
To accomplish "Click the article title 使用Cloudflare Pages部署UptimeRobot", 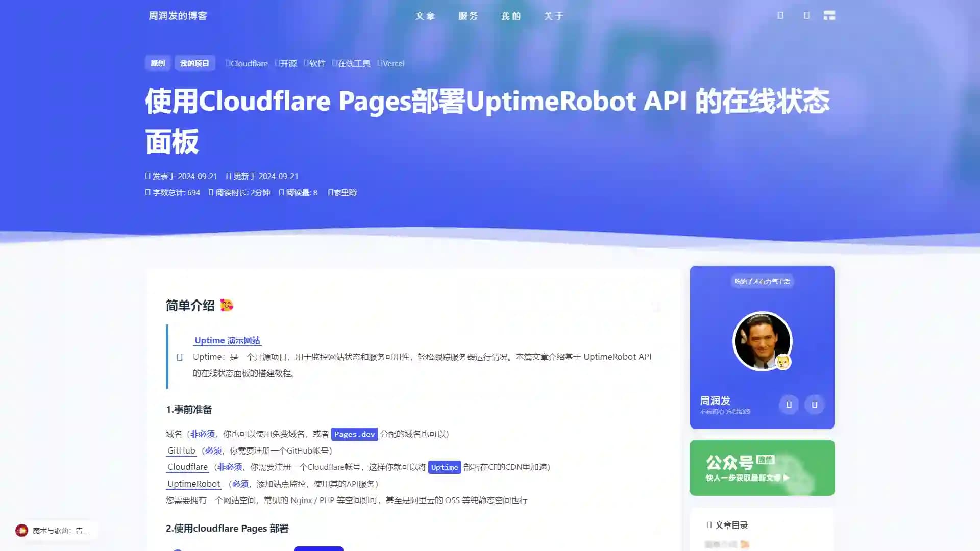I will [487, 121].
